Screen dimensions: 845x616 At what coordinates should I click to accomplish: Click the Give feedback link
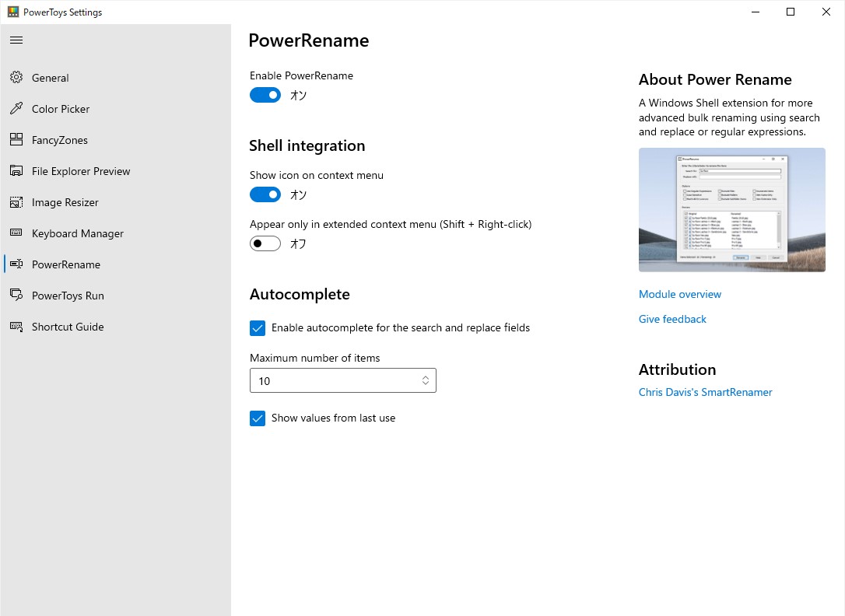pos(672,319)
